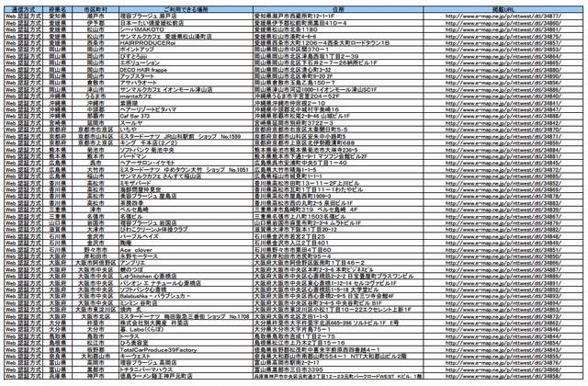Click the 府県名 column header
588x386 pixels.
57,9
